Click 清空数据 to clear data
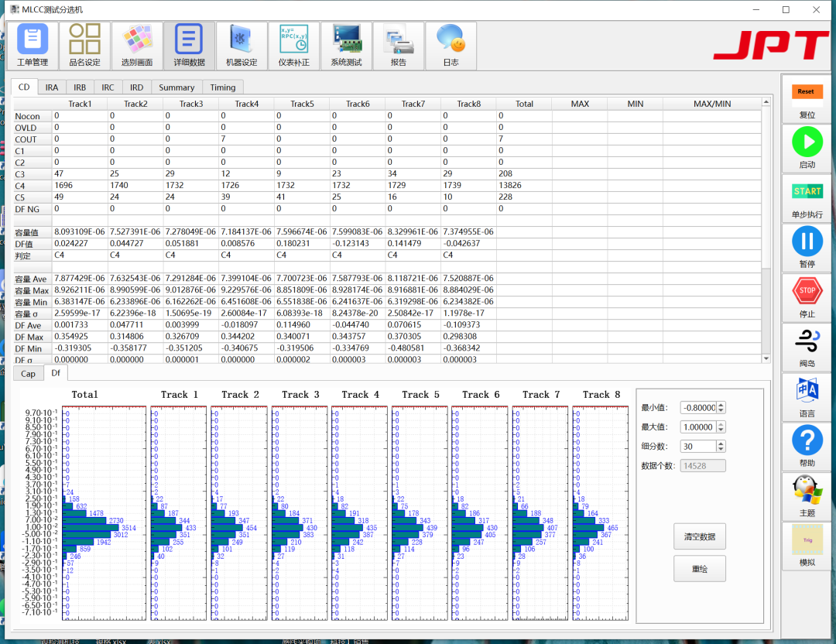 [700, 536]
